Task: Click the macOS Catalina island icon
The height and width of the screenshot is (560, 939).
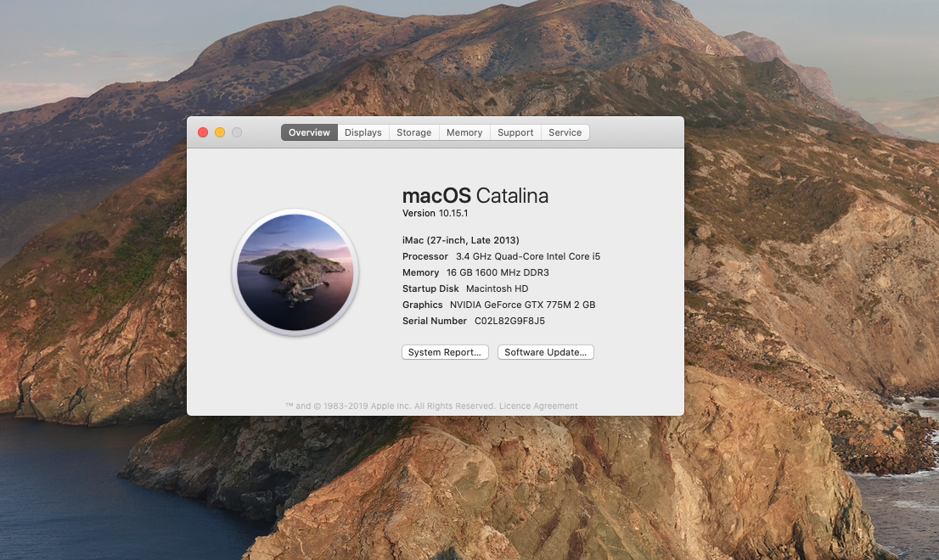Action: pyautogui.click(x=295, y=272)
